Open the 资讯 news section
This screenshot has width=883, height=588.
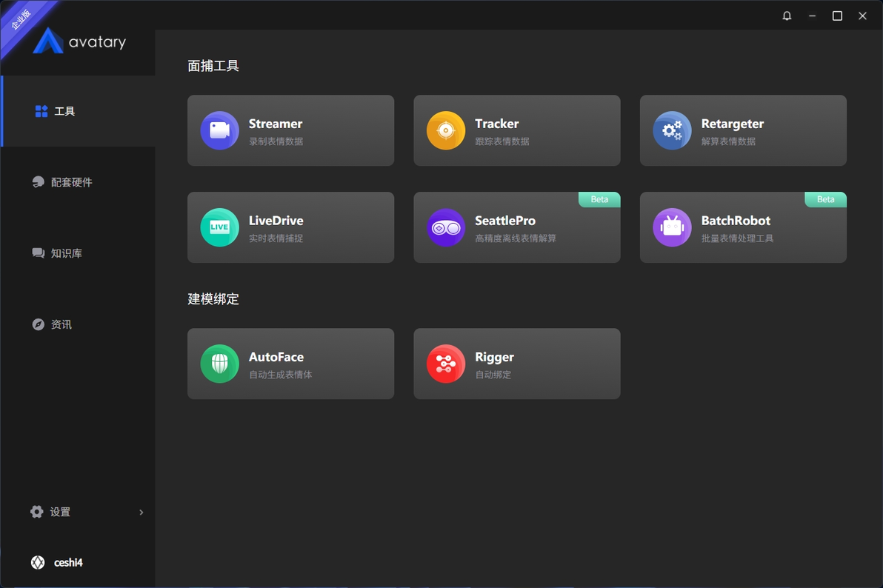click(x=79, y=324)
